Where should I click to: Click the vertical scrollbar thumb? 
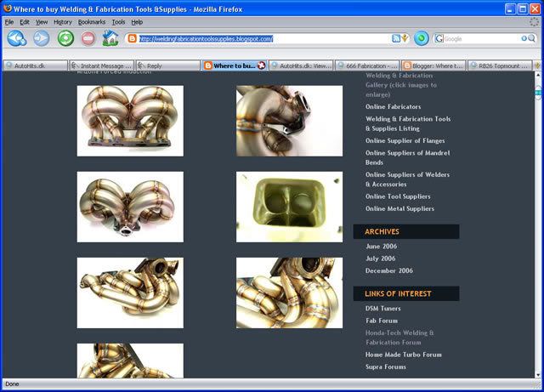pyautogui.click(x=538, y=93)
